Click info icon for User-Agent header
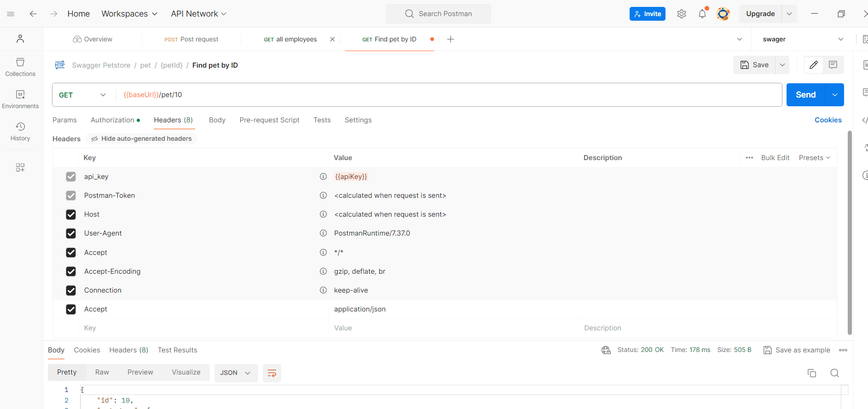868x409 pixels. pyautogui.click(x=323, y=233)
